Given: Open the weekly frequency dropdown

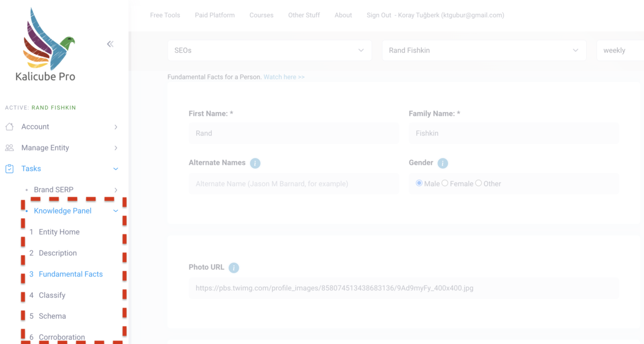Looking at the screenshot, I should coord(620,50).
